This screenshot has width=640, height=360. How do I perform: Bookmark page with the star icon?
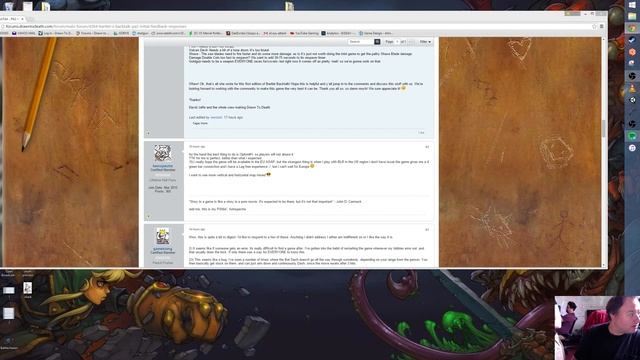pyautogui.click(x=594, y=27)
